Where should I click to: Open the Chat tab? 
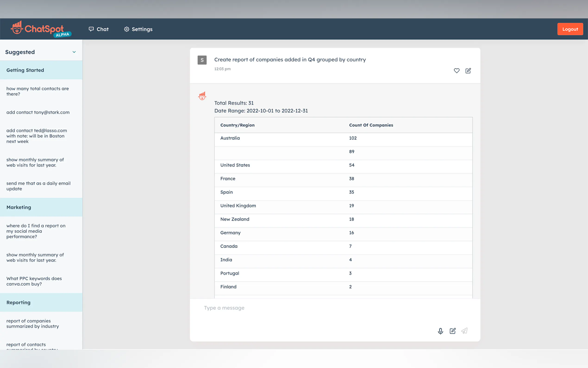click(x=98, y=29)
